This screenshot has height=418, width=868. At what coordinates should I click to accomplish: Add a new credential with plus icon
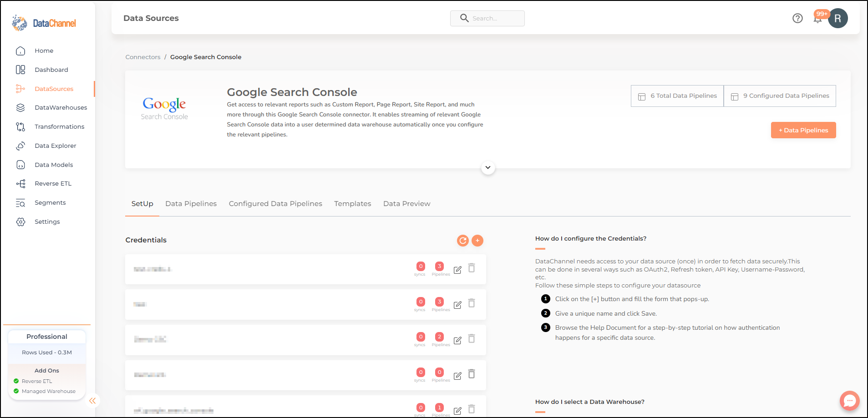[477, 241]
